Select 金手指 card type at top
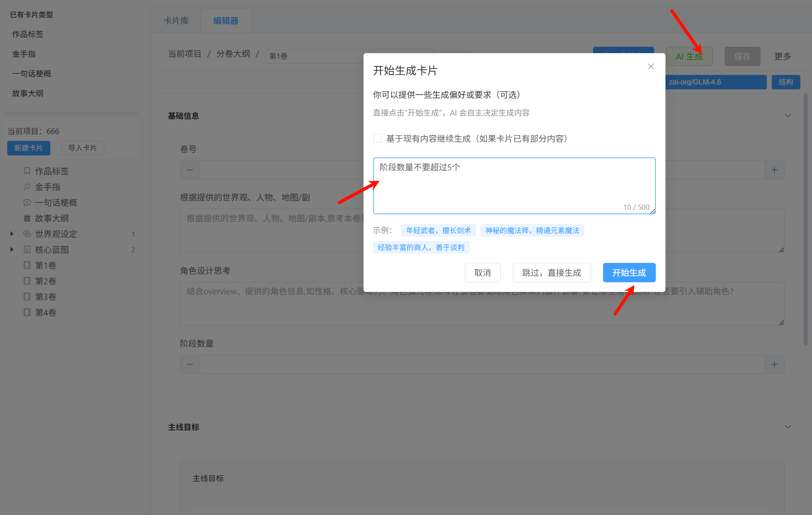The image size is (812, 515). pyautogui.click(x=24, y=54)
